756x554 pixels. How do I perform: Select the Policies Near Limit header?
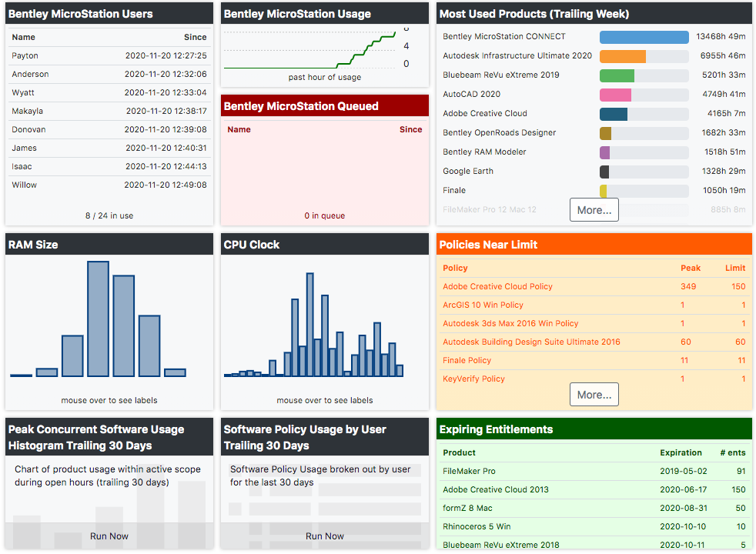coord(594,245)
